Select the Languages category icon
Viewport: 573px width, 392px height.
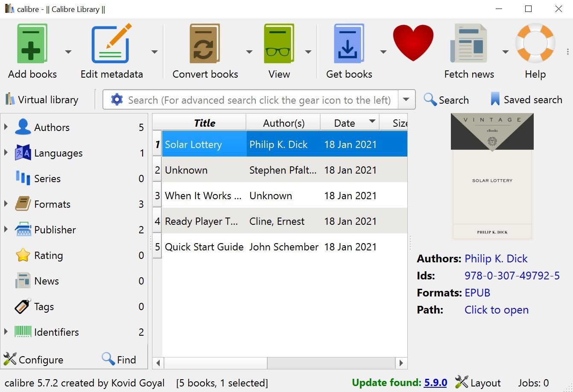click(x=23, y=153)
